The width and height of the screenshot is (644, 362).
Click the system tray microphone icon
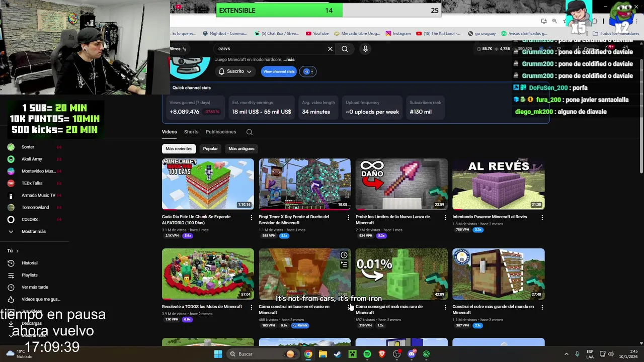tap(577, 354)
